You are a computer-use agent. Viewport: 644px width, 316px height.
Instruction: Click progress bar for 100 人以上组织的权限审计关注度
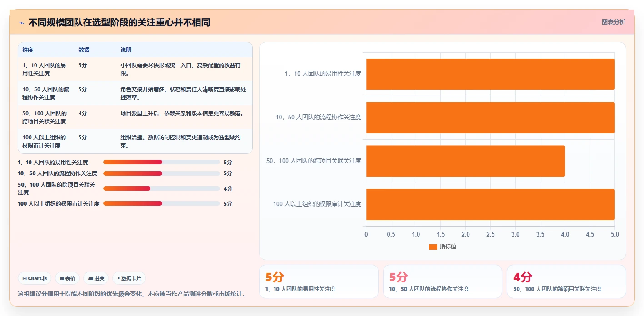click(161, 203)
